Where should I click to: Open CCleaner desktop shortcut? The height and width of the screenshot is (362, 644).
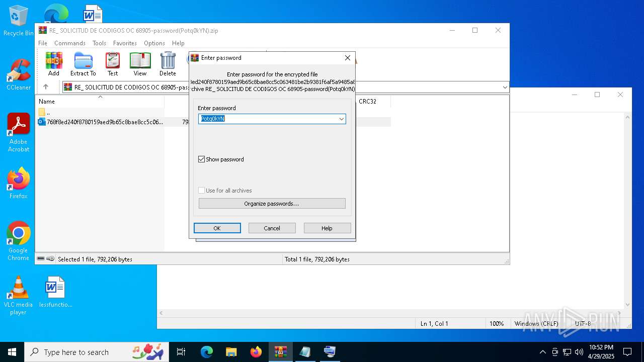pyautogui.click(x=18, y=74)
